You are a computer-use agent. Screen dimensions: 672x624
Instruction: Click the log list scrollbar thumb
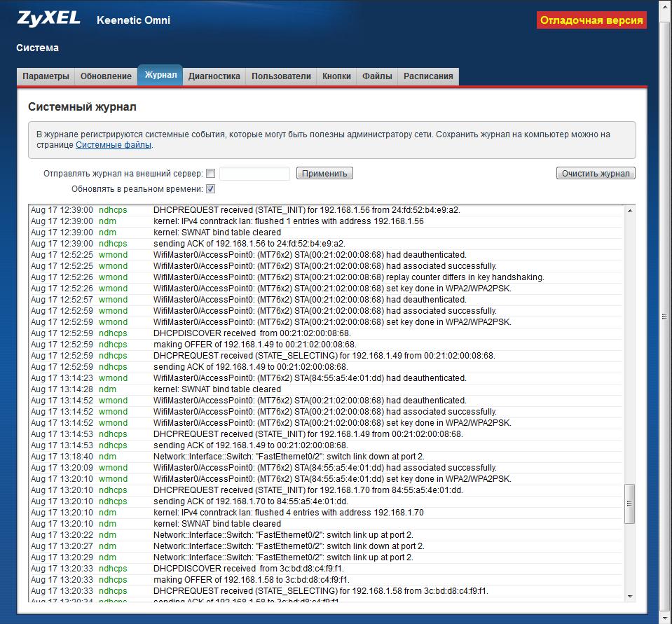(629, 504)
